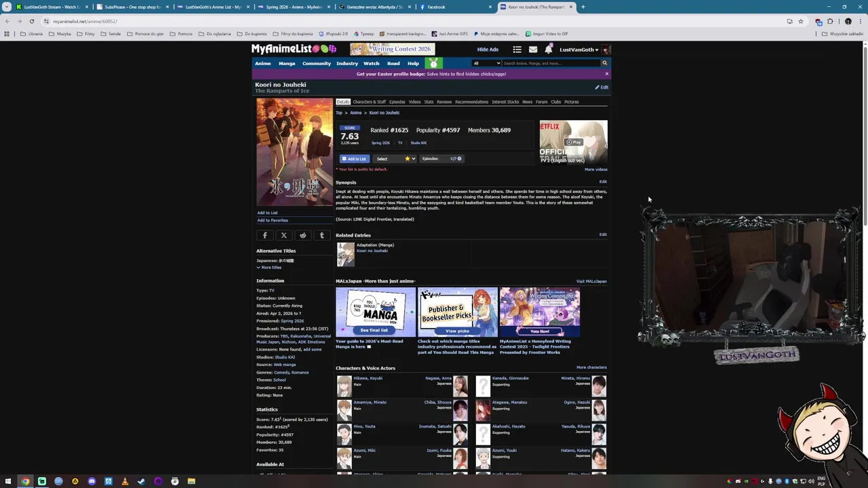Expand More titles under Alternative Titles
This screenshot has width=868, height=488.
point(269,268)
